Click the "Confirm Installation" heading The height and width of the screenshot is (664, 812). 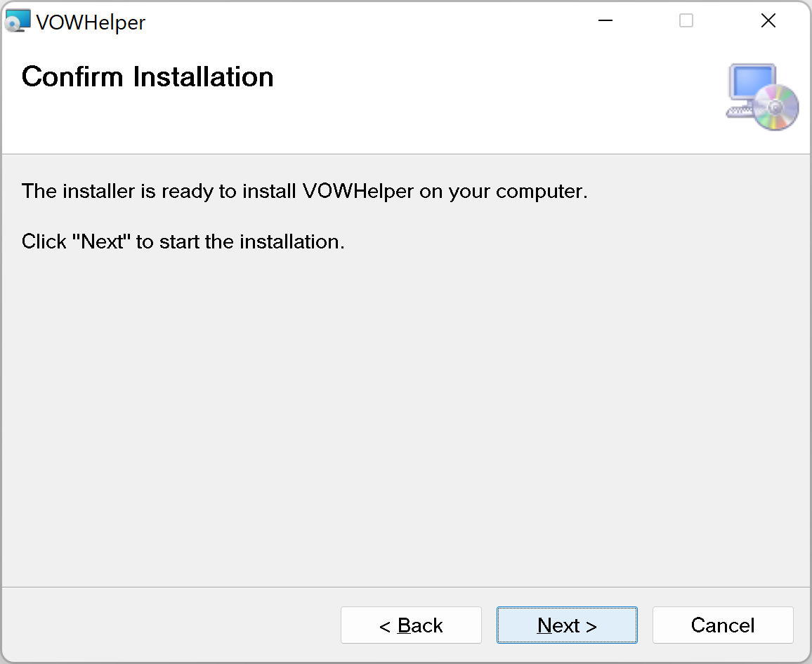click(x=148, y=77)
